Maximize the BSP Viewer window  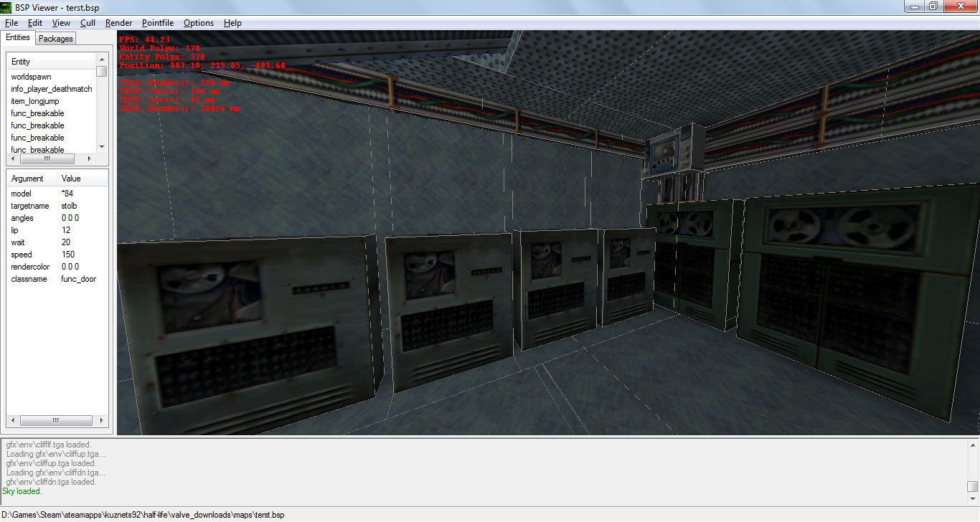(x=933, y=6)
